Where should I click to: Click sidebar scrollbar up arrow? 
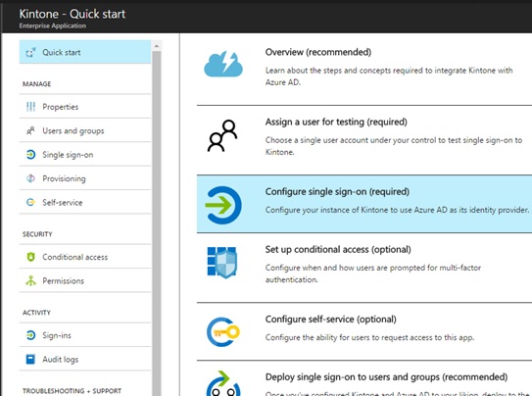click(x=157, y=46)
